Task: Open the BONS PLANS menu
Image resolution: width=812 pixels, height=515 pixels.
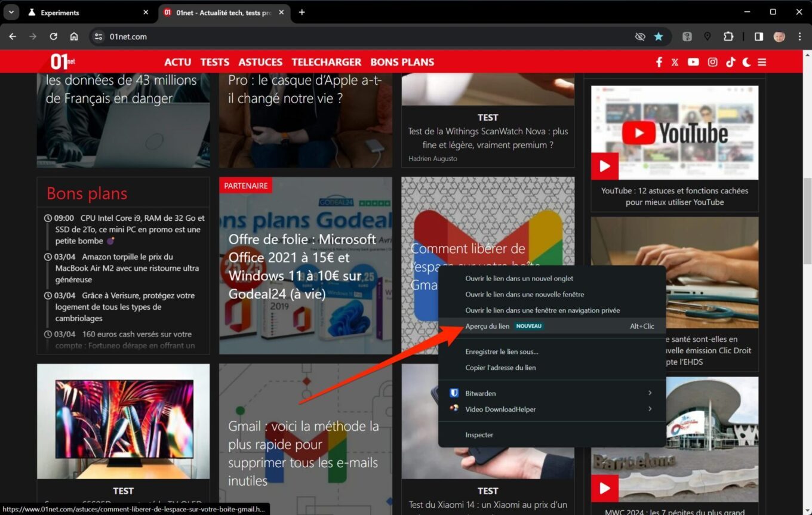Action: click(402, 62)
